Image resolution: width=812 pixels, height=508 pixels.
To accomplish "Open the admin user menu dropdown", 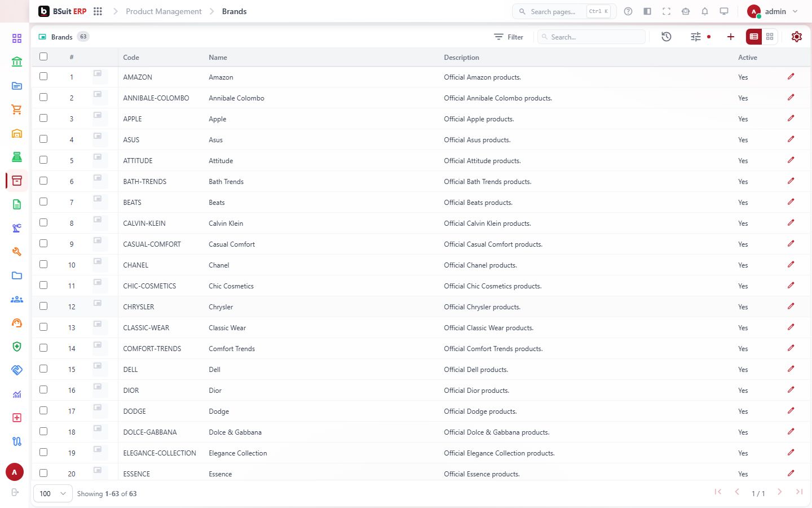I will 773,11.
